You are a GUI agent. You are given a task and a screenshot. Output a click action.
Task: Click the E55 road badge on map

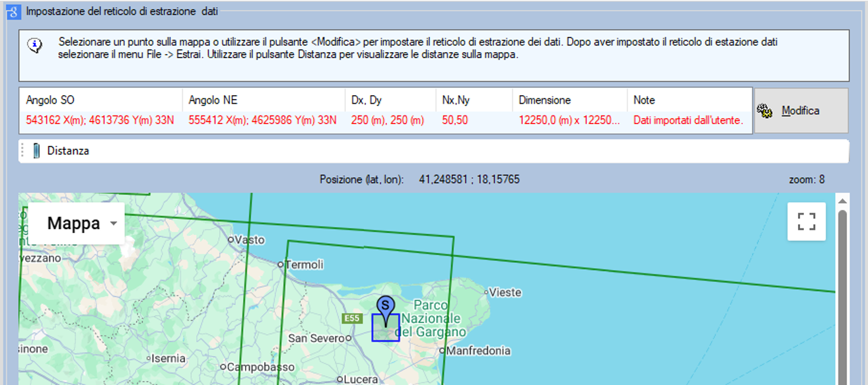(352, 318)
